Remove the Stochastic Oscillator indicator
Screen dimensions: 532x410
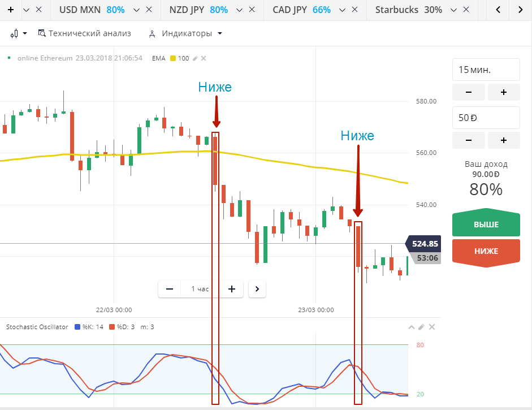[x=431, y=327]
